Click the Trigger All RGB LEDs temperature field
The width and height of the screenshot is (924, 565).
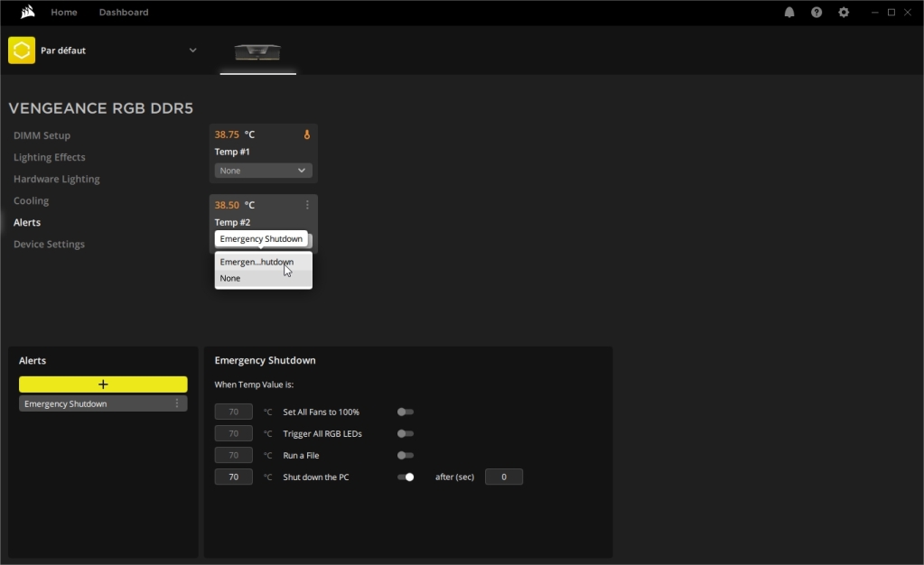[x=233, y=433]
